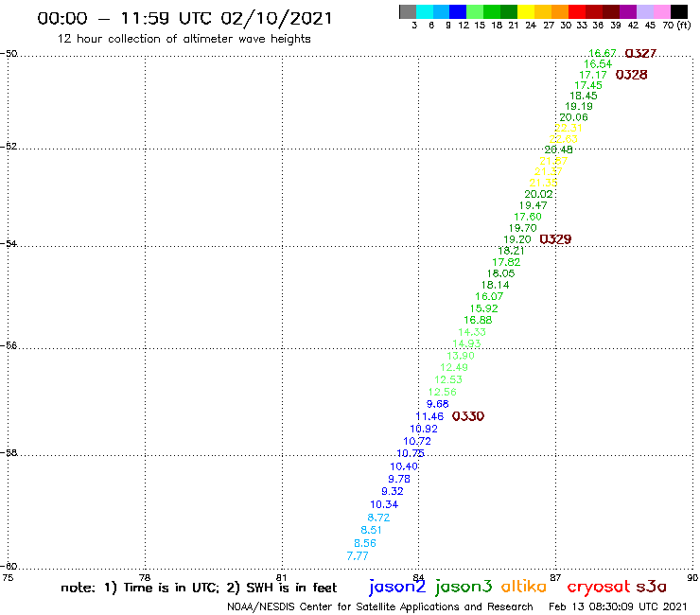Click the jason3 satellite label
Viewport: 700px width, 615px height.
click(464, 587)
